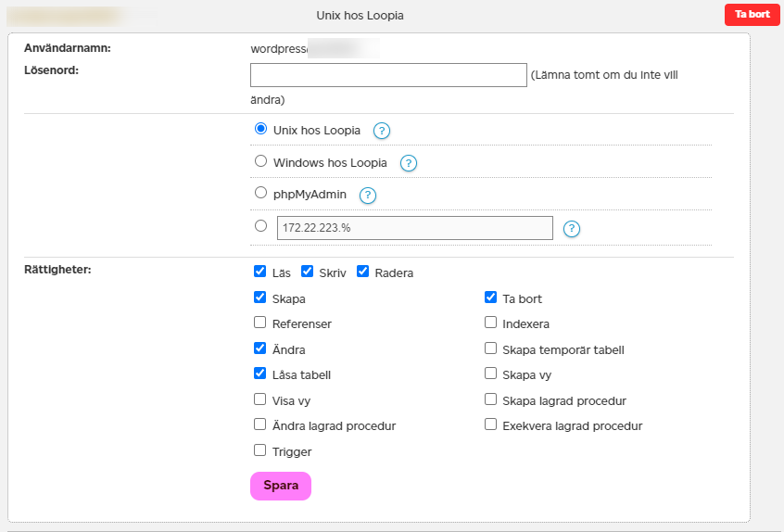Toggle the Skriv permission checkbox

pyautogui.click(x=307, y=272)
